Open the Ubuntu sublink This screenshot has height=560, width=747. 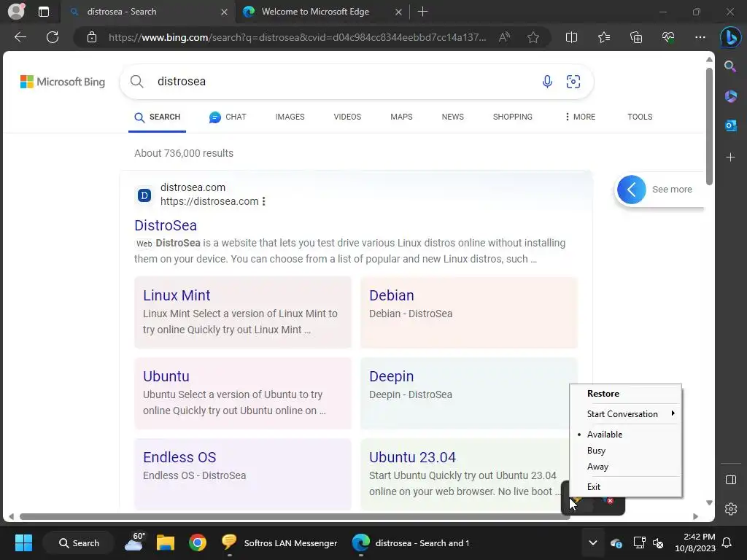tap(166, 376)
